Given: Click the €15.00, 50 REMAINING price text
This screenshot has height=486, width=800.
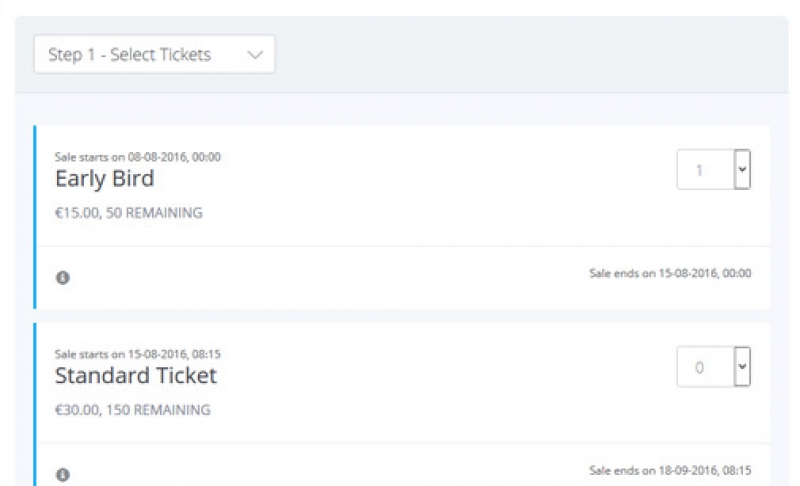Looking at the screenshot, I should pos(129,213).
